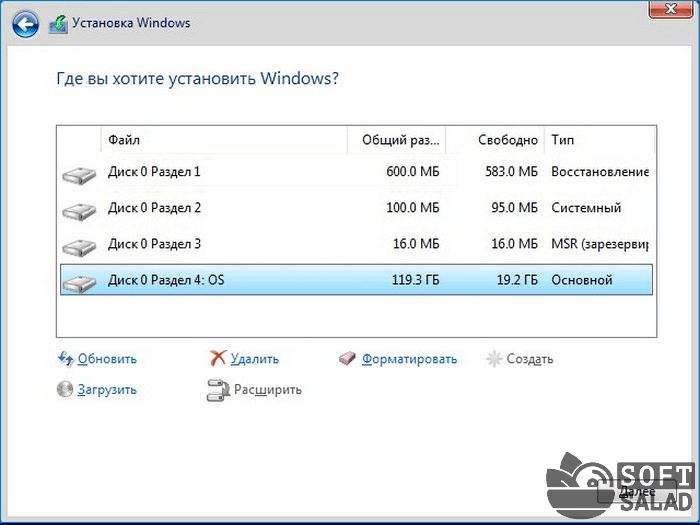Load a driver with Загрузить link

[x=107, y=390]
